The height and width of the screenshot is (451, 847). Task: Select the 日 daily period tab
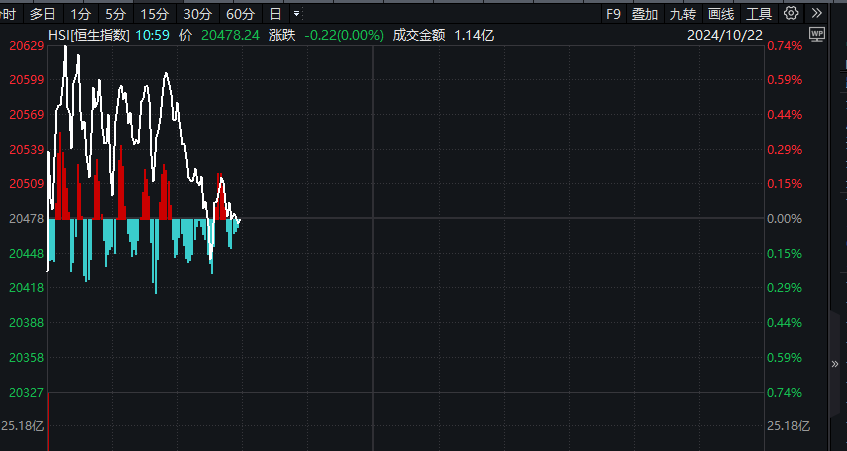pos(275,14)
